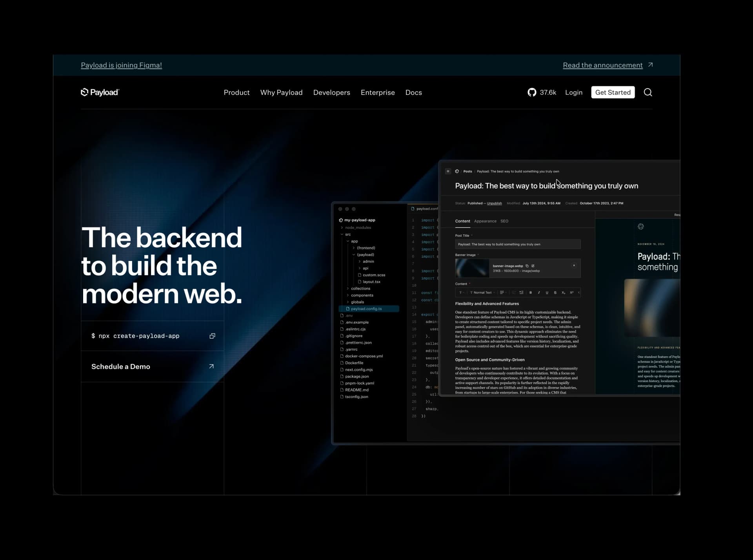Expand the node_modules folder

[342, 228]
